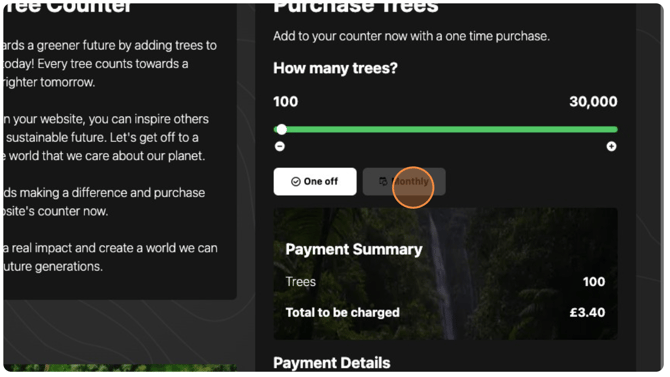The image size is (670, 377).
Task: Click the 'How many trees?' heading
Action: [x=335, y=68]
